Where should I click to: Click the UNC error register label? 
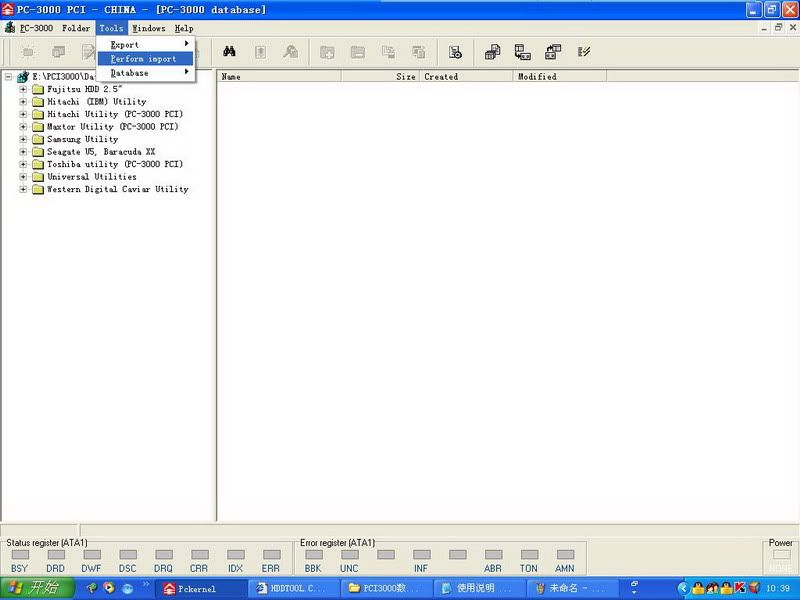[349, 568]
